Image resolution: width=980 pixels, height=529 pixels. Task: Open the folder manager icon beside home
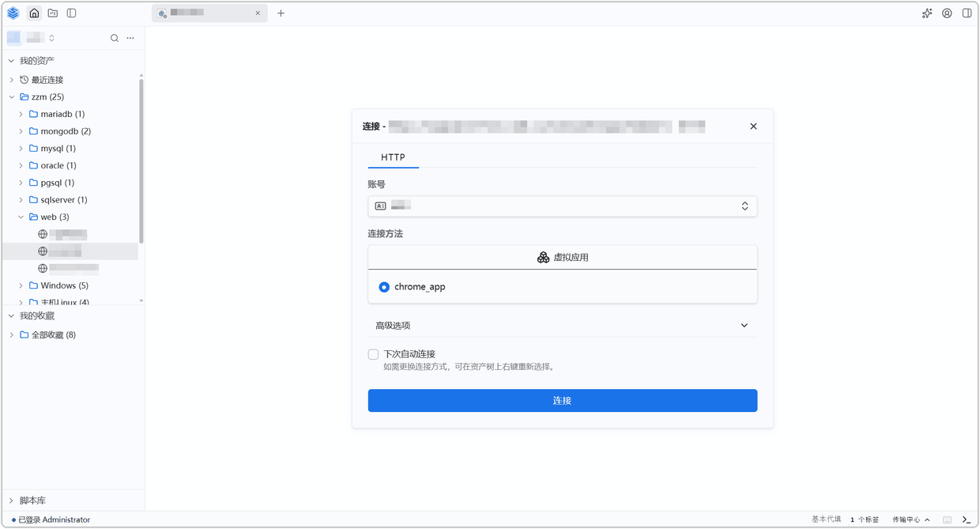[x=52, y=13]
